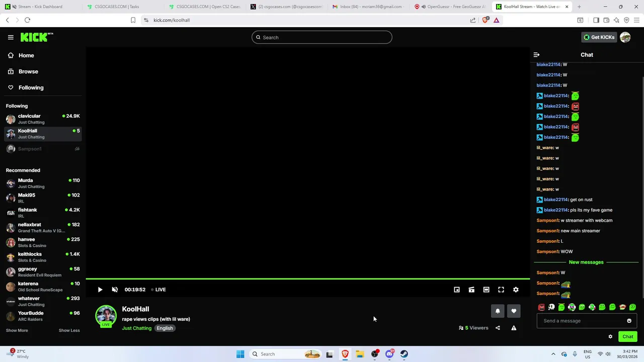Go back in browser history
The height and width of the screenshot is (362, 644).
(7, 20)
